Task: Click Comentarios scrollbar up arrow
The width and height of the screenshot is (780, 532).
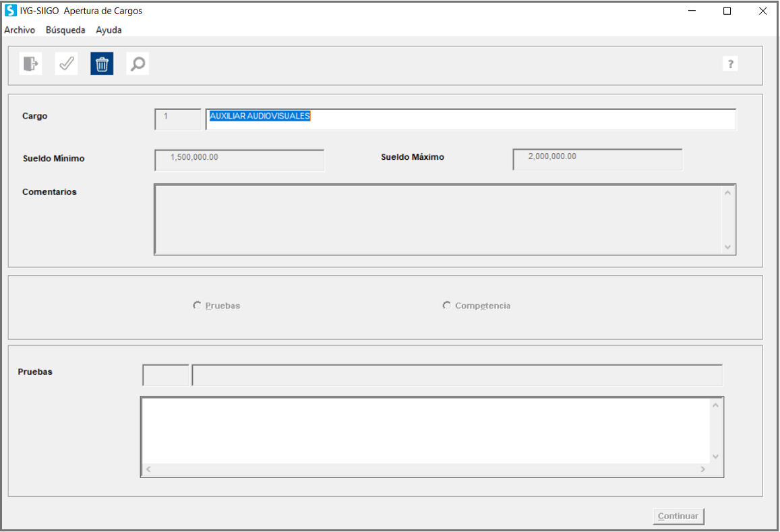Action: pos(728,193)
